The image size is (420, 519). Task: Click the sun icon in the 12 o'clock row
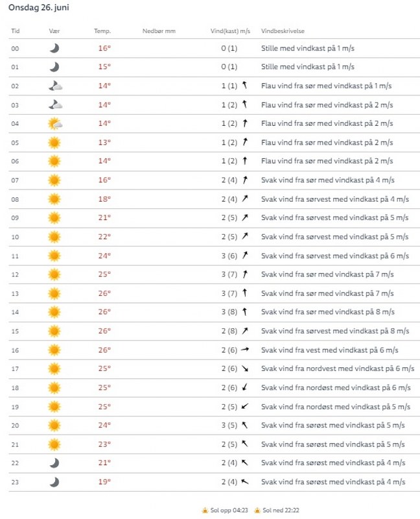point(54,274)
